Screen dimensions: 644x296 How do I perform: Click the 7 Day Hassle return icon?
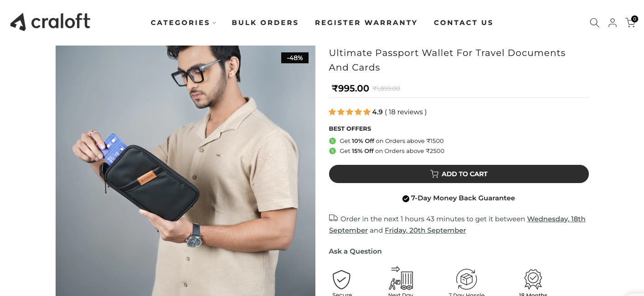(x=466, y=279)
